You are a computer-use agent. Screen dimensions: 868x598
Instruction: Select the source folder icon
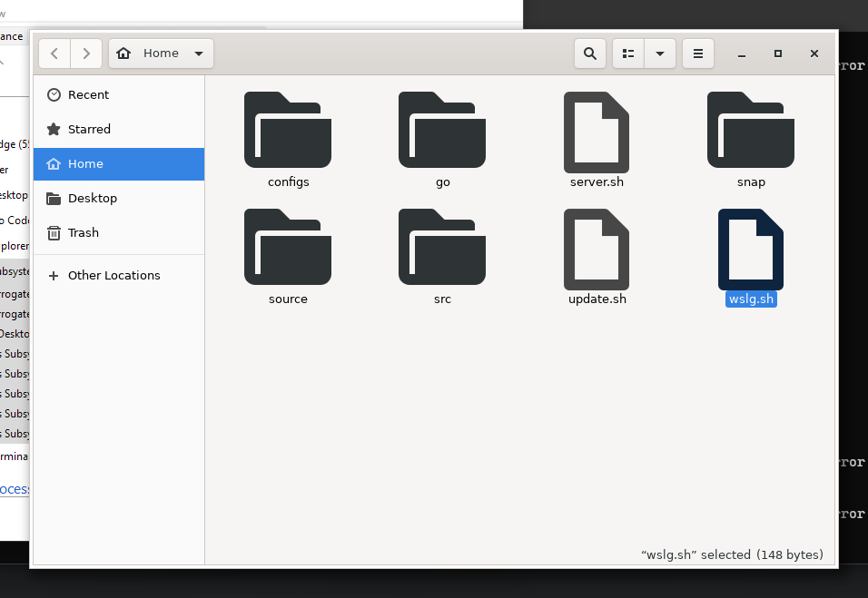pyautogui.click(x=288, y=247)
